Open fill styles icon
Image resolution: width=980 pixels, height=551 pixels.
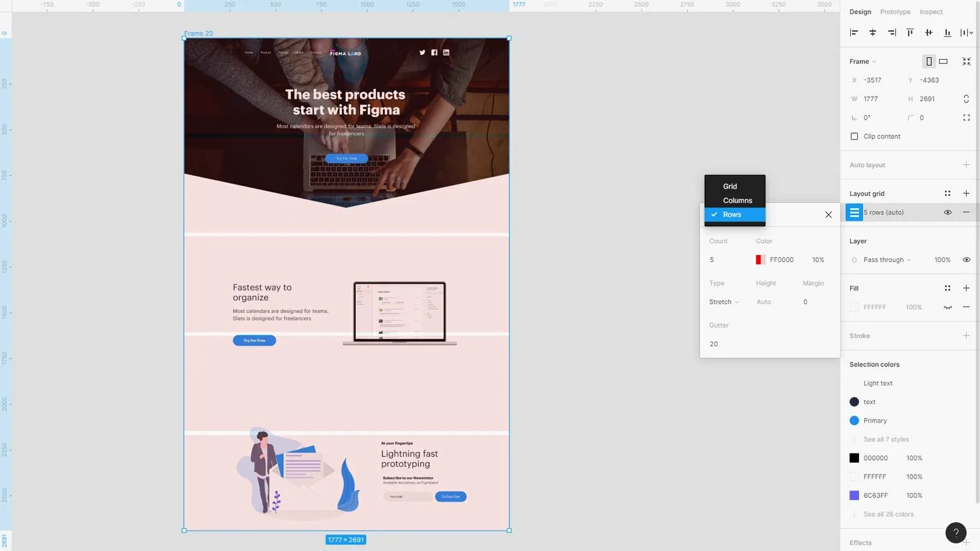pos(948,288)
